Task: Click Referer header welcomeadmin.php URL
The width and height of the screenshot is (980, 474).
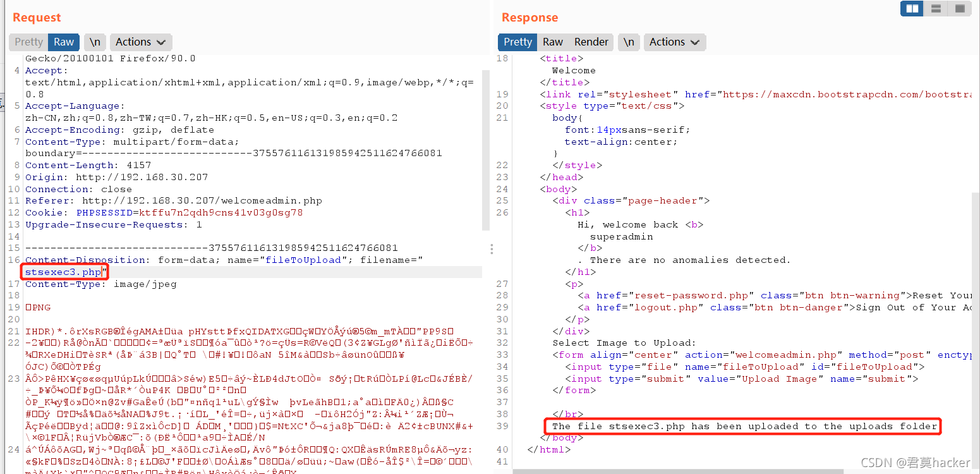Action: (x=202, y=200)
